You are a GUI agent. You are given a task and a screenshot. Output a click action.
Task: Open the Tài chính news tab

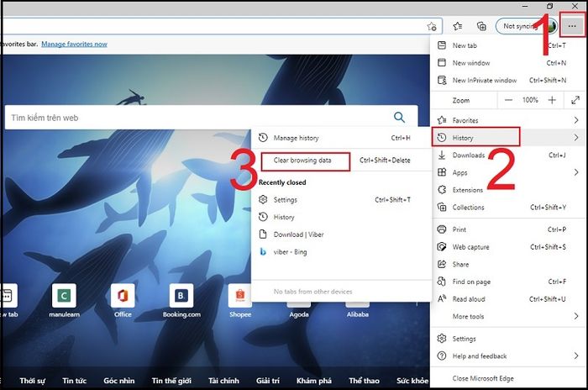click(x=223, y=381)
